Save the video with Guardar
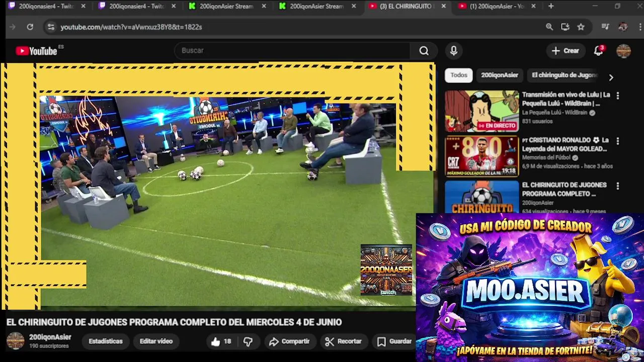 point(395,341)
